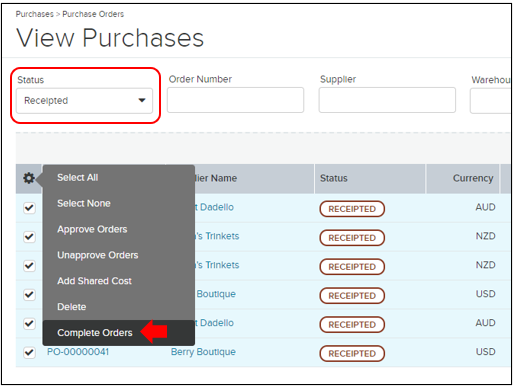
Task: Open supplier Berry Boutique in PO-00000041 row
Action: coord(203,352)
